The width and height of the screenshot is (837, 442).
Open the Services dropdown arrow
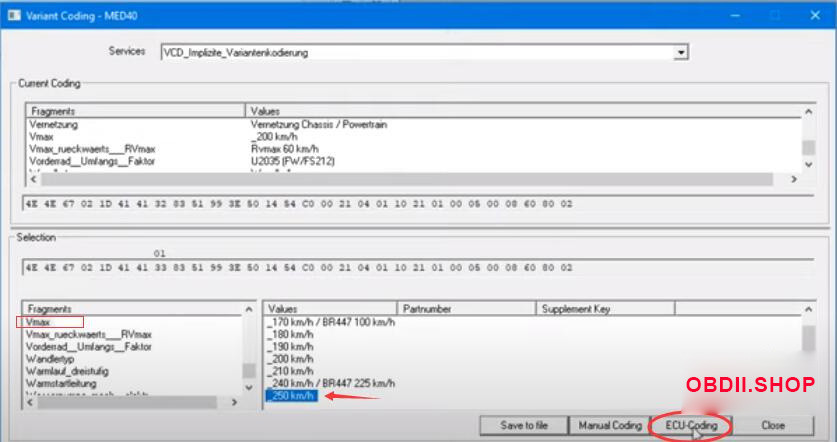pyautogui.click(x=681, y=52)
